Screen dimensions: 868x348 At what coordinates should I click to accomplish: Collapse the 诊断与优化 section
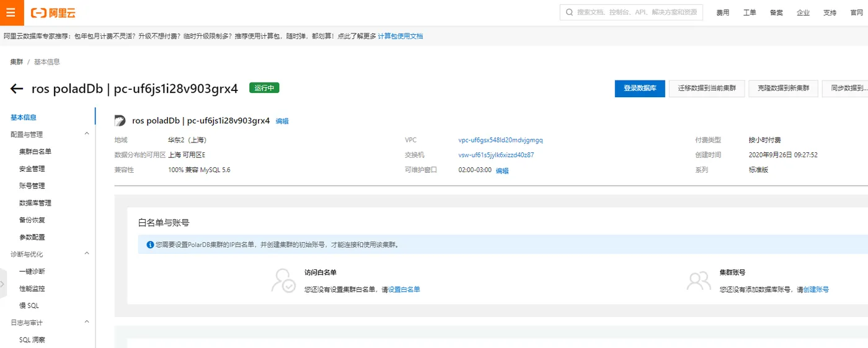(87, 253)
